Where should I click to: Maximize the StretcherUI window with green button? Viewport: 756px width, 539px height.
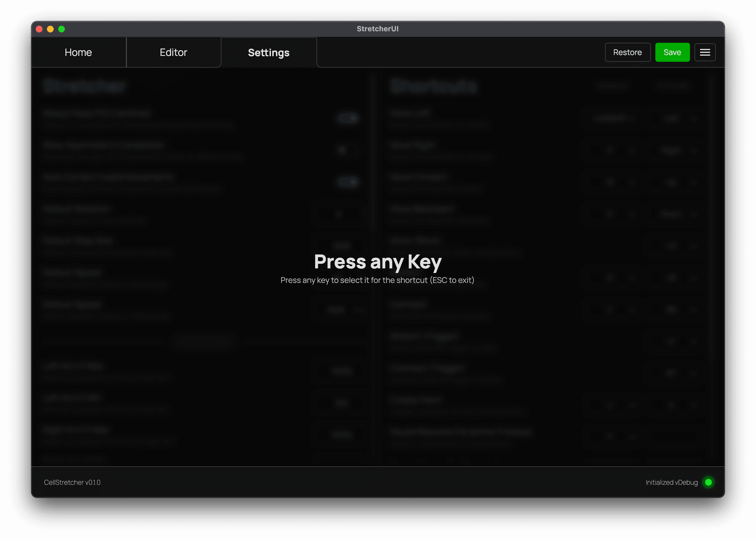[62, 29]
